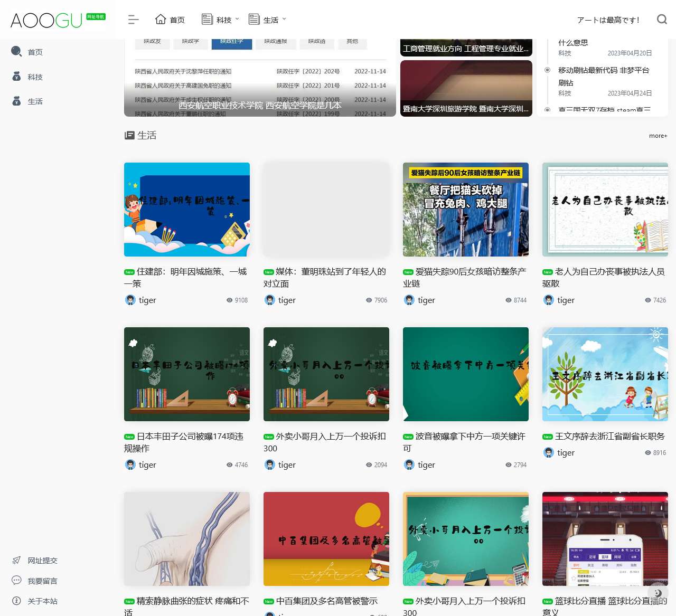
Task: Click the 暨南大学深圳旅游学院 banner card
Action: click(466, 88)
